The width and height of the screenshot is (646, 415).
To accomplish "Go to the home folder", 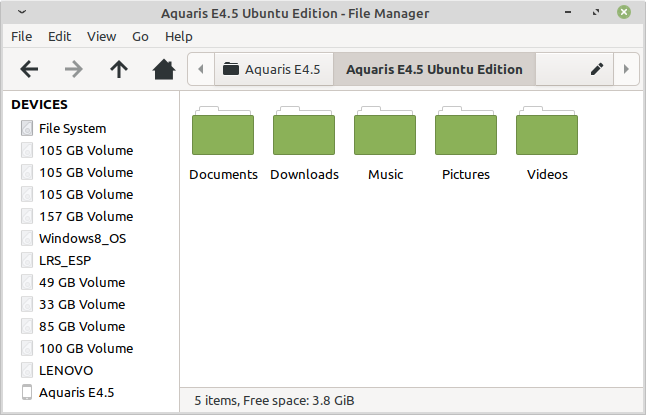I will pyautogui.click(x=163, y=69).
